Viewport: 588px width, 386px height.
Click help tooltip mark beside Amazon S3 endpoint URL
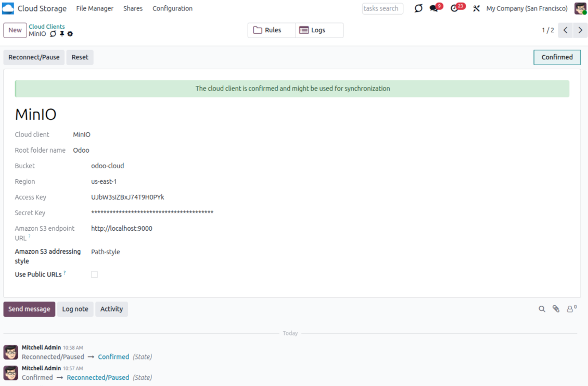[29, 236]
